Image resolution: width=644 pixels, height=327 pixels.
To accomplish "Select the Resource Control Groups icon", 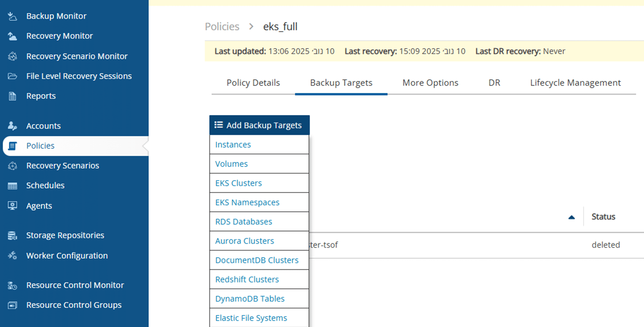I will click(x=12, y=305).
